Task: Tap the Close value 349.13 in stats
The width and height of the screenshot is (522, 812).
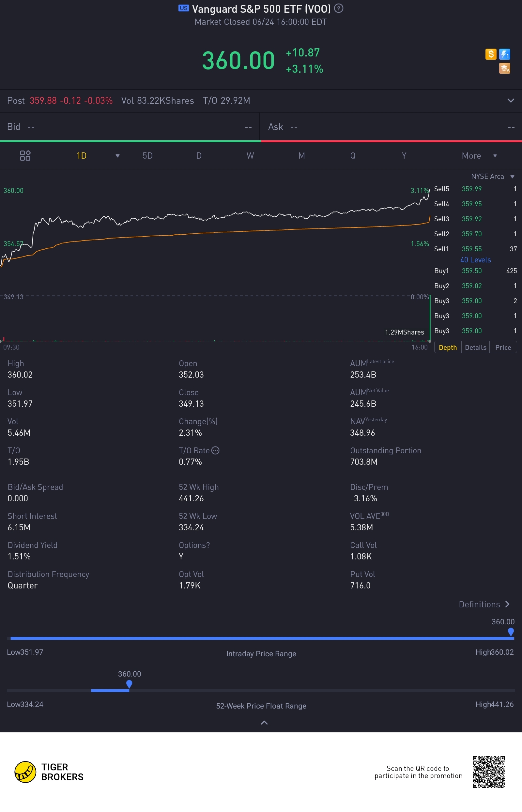Action: tap(191, 403)
